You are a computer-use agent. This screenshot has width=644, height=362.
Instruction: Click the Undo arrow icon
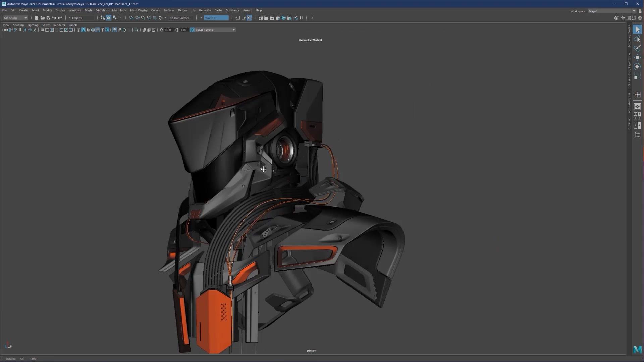[x=54, y=18]
